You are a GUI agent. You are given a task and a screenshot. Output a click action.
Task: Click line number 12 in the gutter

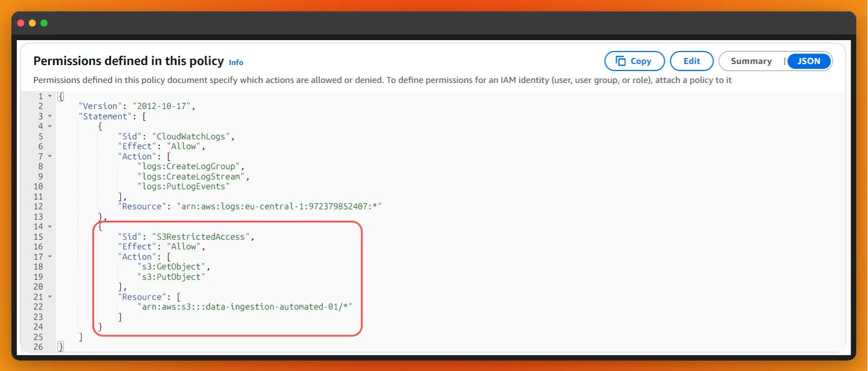38,207
